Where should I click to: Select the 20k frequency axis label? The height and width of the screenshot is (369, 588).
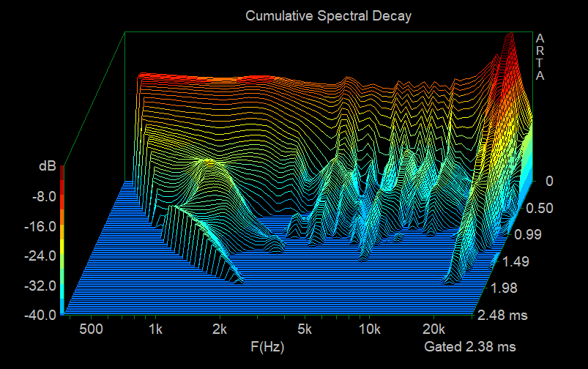coord(435,329)
